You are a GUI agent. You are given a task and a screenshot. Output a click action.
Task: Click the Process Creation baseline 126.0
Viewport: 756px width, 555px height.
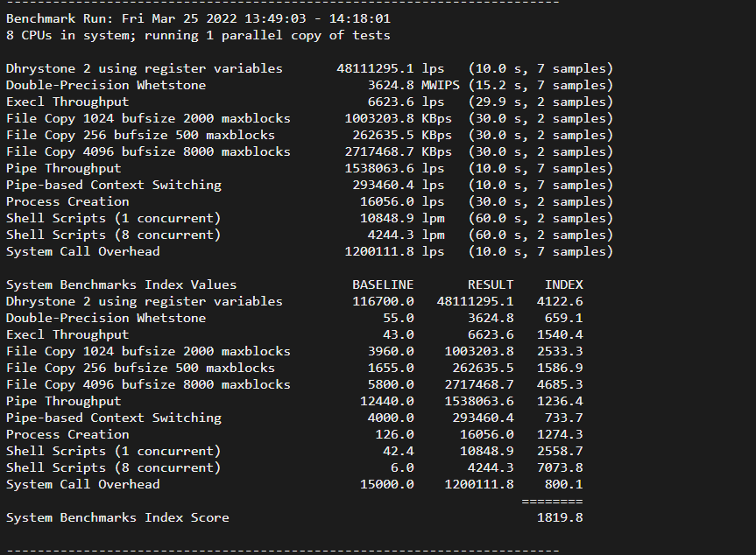[394, 434]
